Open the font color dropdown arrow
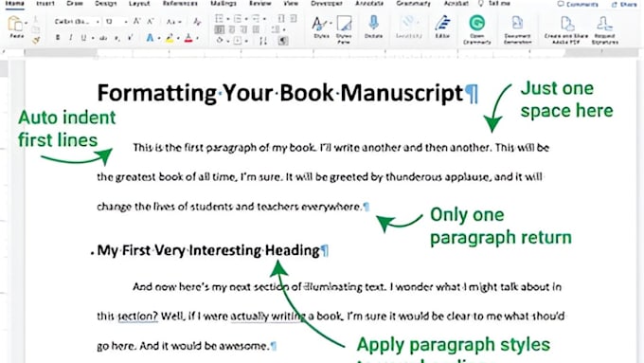 198,39
